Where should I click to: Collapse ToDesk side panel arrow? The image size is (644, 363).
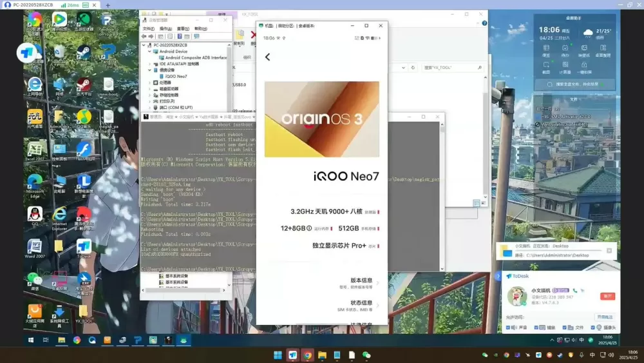click(498, 276)
